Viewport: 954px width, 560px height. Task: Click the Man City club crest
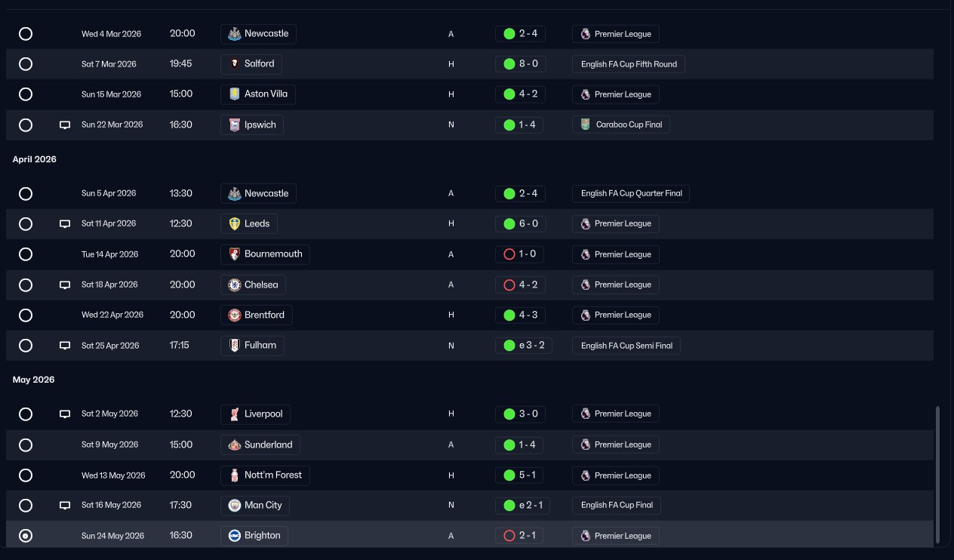(x=235, y=506)
